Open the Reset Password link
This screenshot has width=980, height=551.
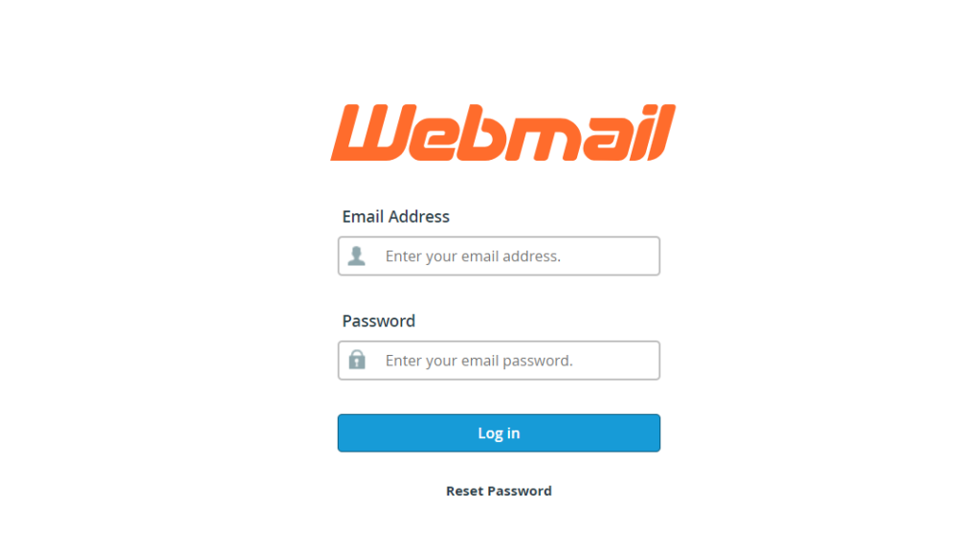click(x=499, y=491)
